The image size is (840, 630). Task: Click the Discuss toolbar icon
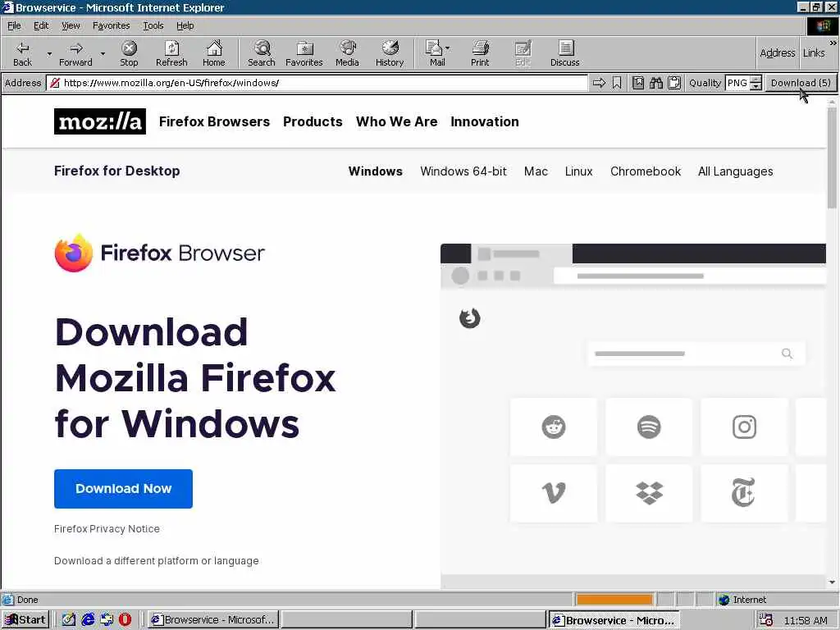pos(564,53)
